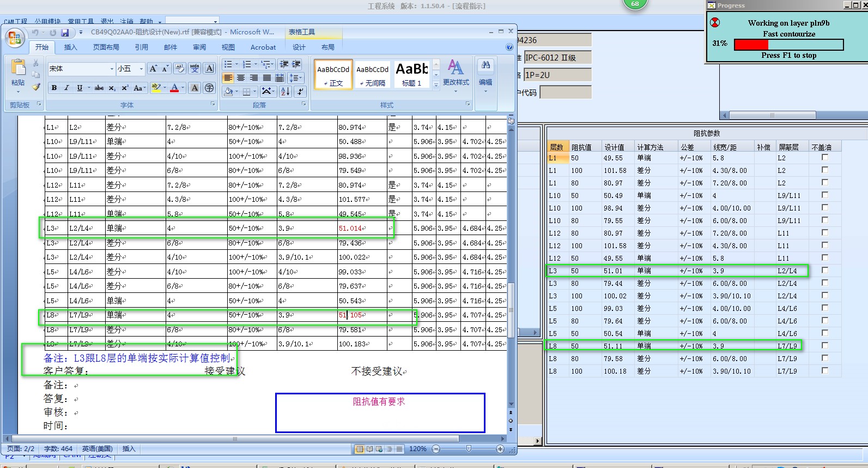This screenshot has width=868, height=468.
Task: Toggle bold formatting
Action: [x=54, y=88]
